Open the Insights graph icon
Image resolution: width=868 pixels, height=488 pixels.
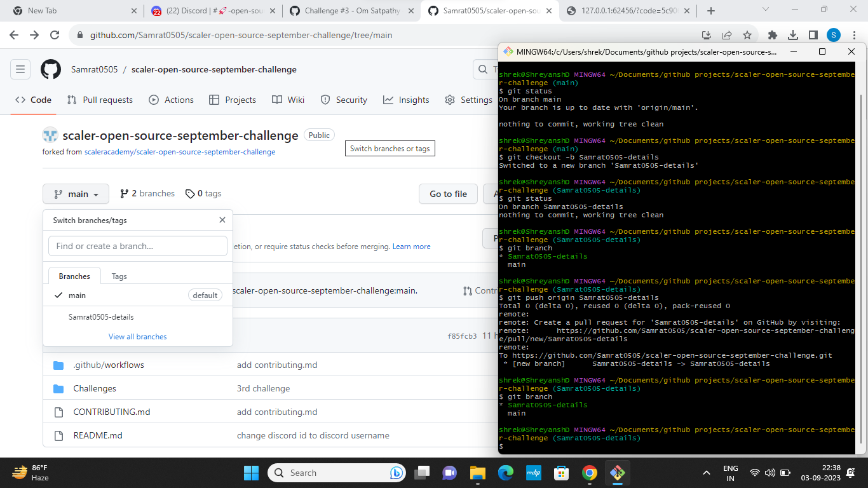[389, 100]
